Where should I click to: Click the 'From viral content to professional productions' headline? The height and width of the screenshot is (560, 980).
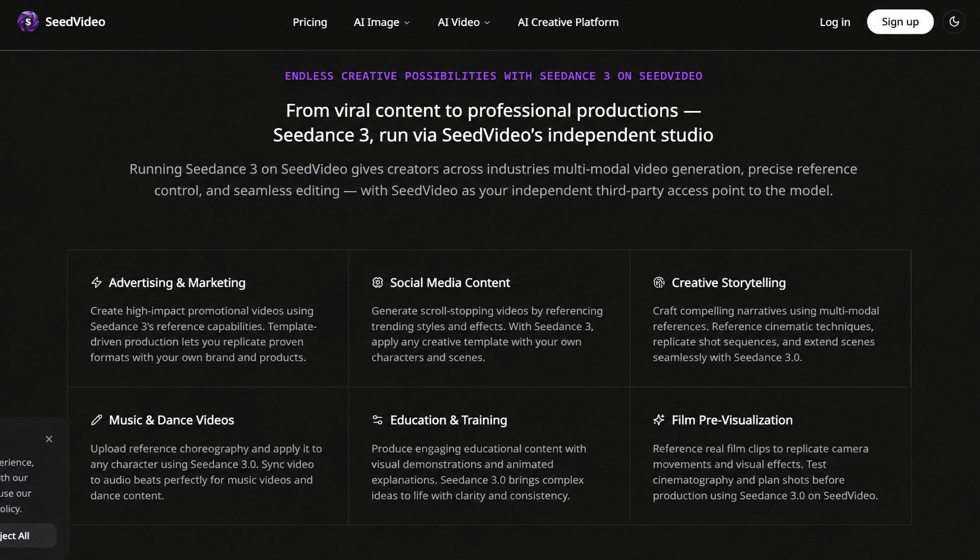click(x=494, y=122)
